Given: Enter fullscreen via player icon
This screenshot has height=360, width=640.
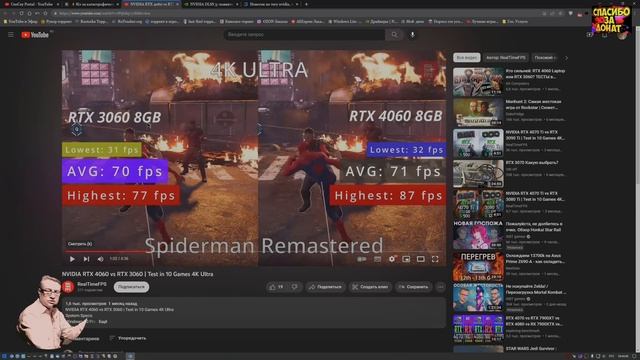Looking at the screenshot, I should 435,259.
